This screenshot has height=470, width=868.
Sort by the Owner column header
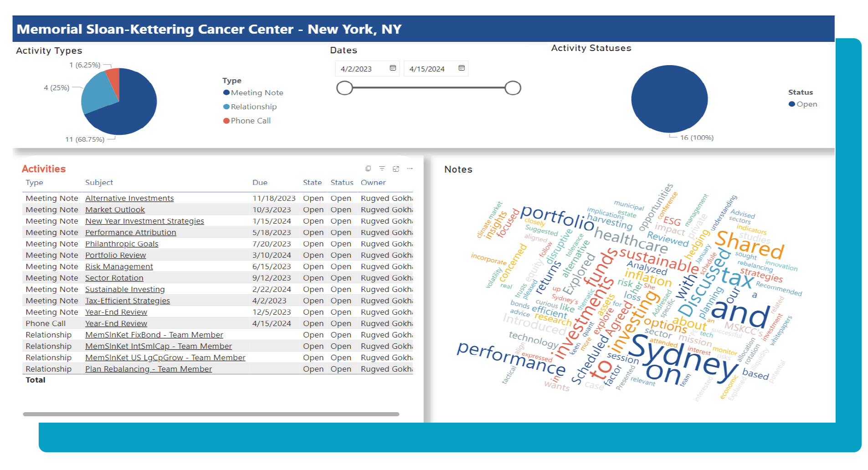pyautogui.click(x=373, y=183)
